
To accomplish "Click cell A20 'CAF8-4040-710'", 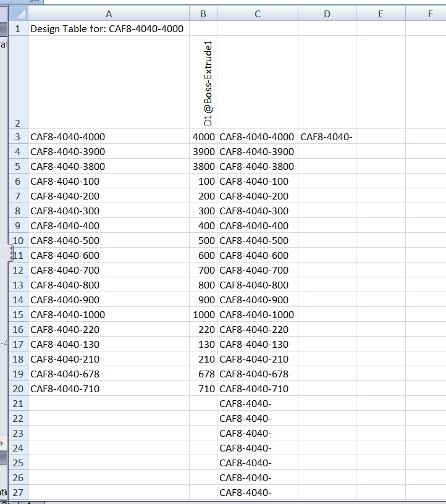I will point(109,388).
